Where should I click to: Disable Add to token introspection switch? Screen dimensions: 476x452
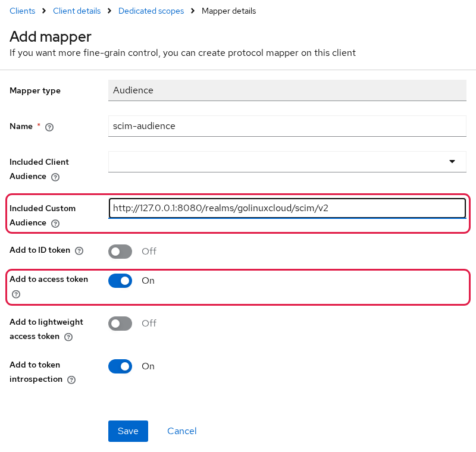click(120, 366)
